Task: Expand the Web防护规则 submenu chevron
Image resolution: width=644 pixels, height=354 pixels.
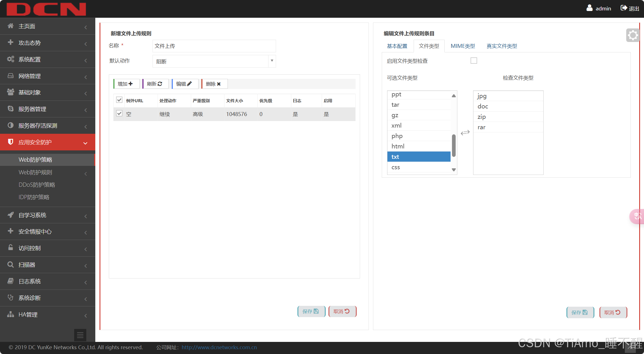Action: tap(85, 174)
